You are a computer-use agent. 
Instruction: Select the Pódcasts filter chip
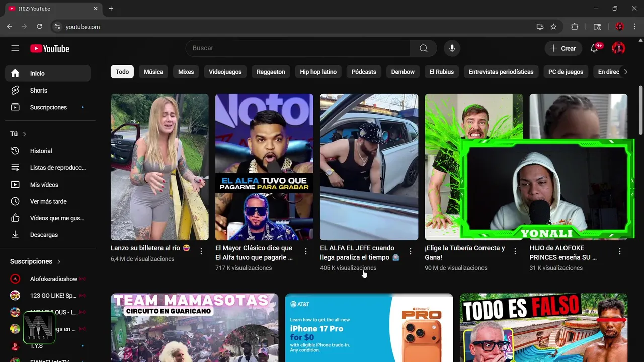(x=364, y=72)
